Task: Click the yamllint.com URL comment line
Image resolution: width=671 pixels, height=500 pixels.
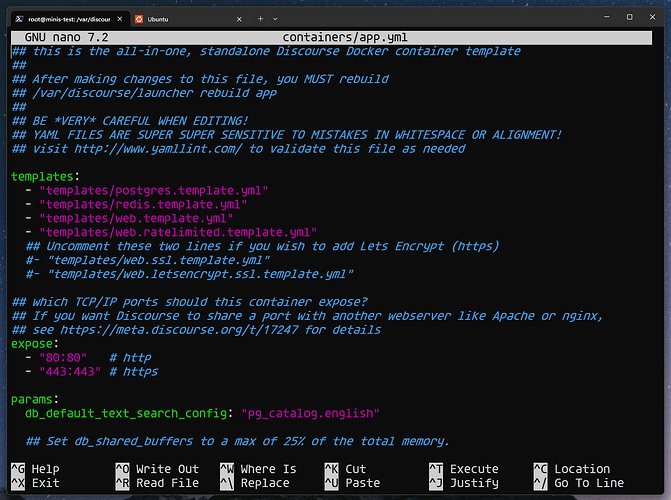Action: coord(238,149)
